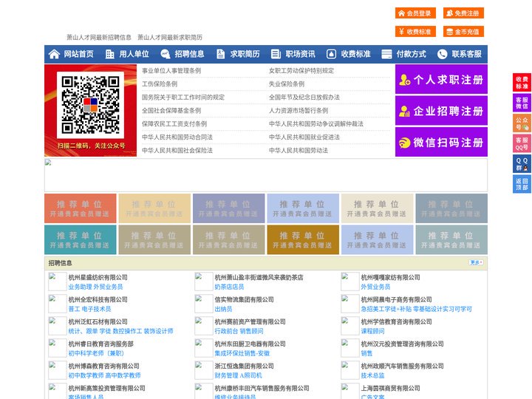This screenshot has height=399, width=532.
Task: Open the 工伤保险条例 link
Action: (160, 83)
